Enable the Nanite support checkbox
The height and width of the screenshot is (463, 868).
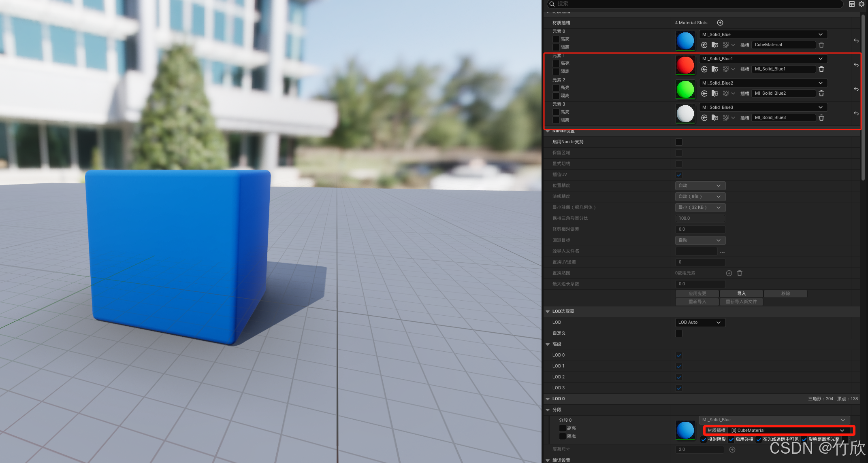679,142
